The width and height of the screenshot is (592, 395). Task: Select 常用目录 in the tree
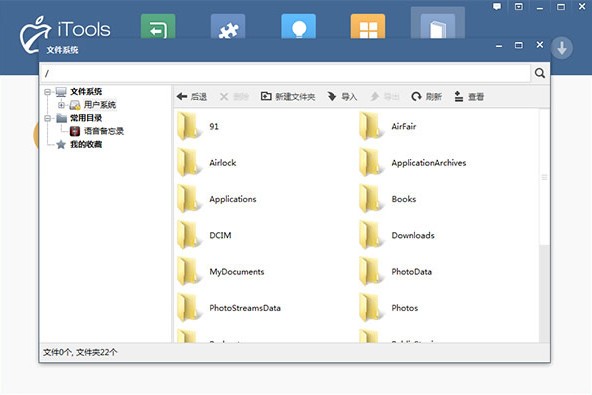pyautogui.click(x=86, y=118)
